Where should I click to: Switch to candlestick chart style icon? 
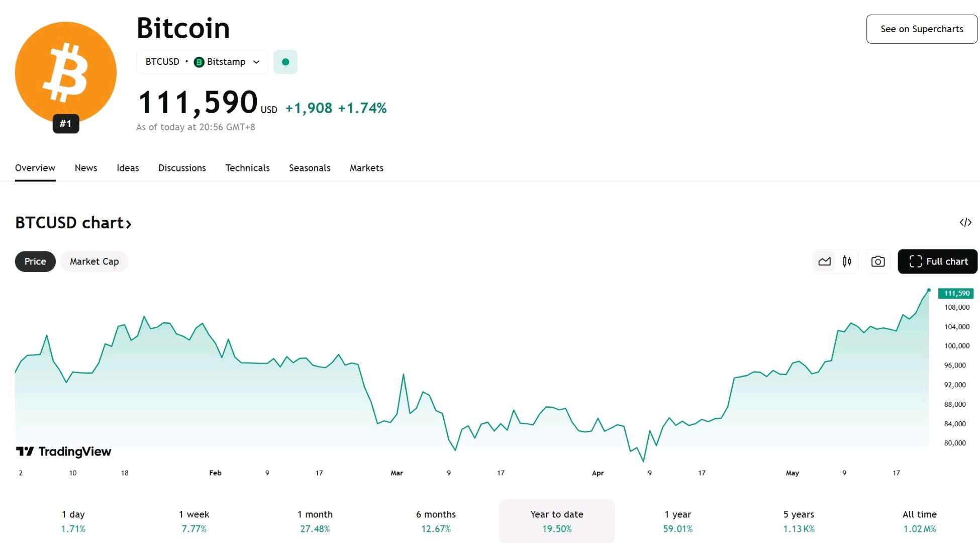[847, 261]
